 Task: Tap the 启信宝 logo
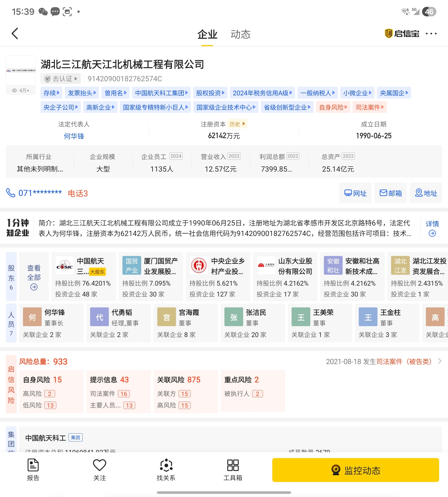pyautogui.click(x=402, y=33)
